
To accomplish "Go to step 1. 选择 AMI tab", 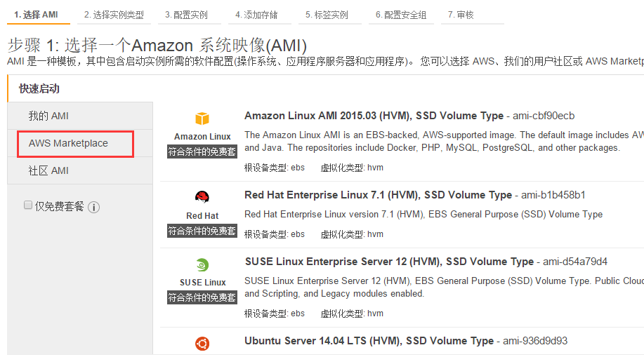I will click(39, 15).
